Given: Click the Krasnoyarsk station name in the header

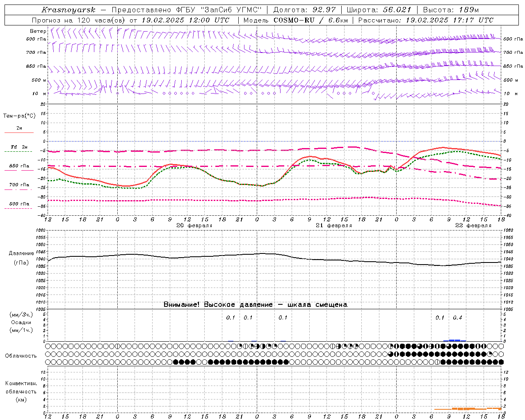Looking at the screenshot, I should (68, 10).
